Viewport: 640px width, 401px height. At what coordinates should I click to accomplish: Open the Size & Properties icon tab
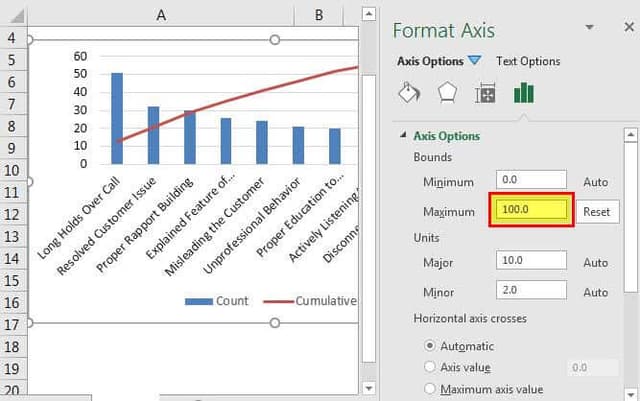click(485, 93)
